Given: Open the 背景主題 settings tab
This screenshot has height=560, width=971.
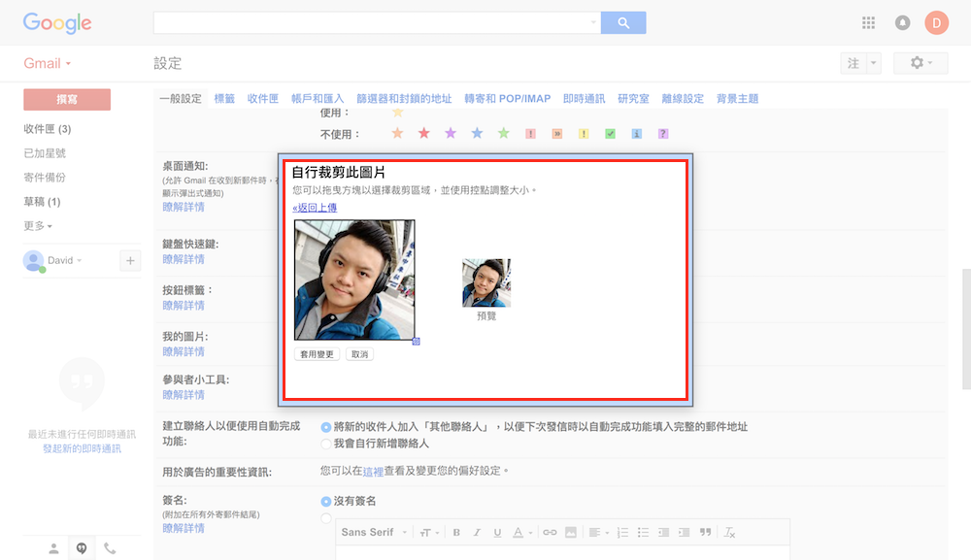Looking at the screenshot, I should pos(737,99).
